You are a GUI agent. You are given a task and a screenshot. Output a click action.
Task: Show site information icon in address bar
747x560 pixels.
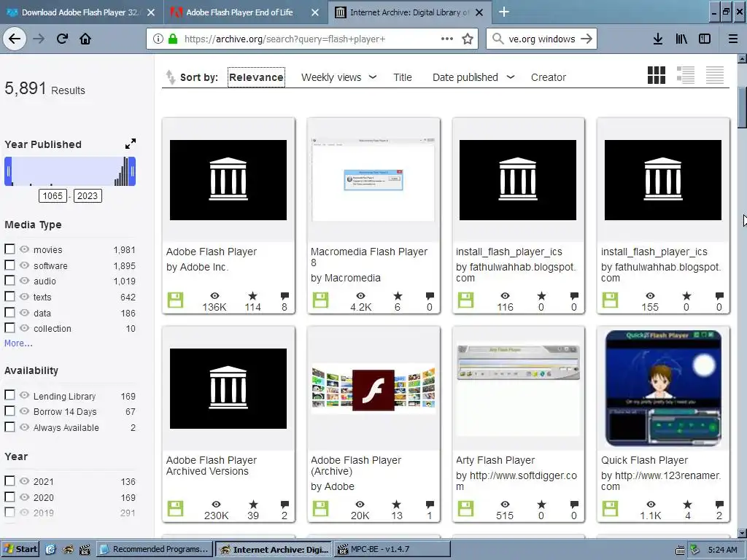158,39
